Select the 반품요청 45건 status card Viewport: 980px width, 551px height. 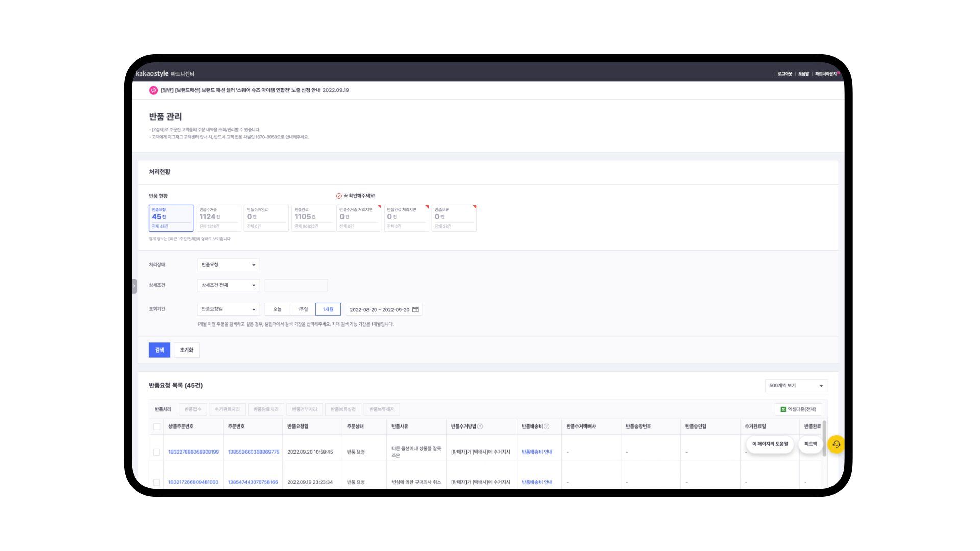coord(171,218)
